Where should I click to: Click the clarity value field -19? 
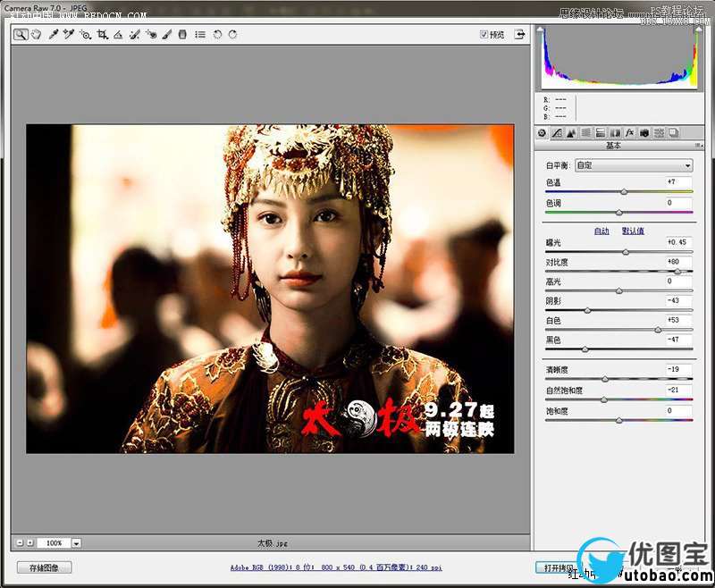[678, 369]
